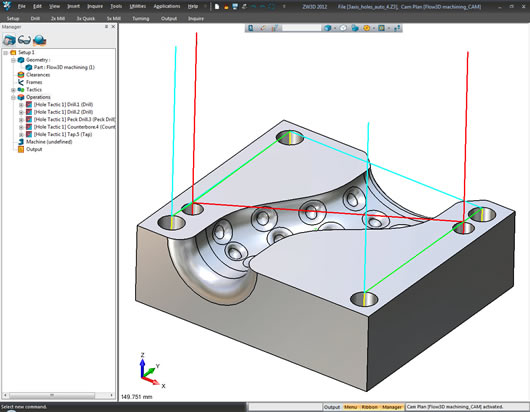Screen dimensions: 530x412
Task: Select Setup 1 in the tree
Action: tap(26, 52)
